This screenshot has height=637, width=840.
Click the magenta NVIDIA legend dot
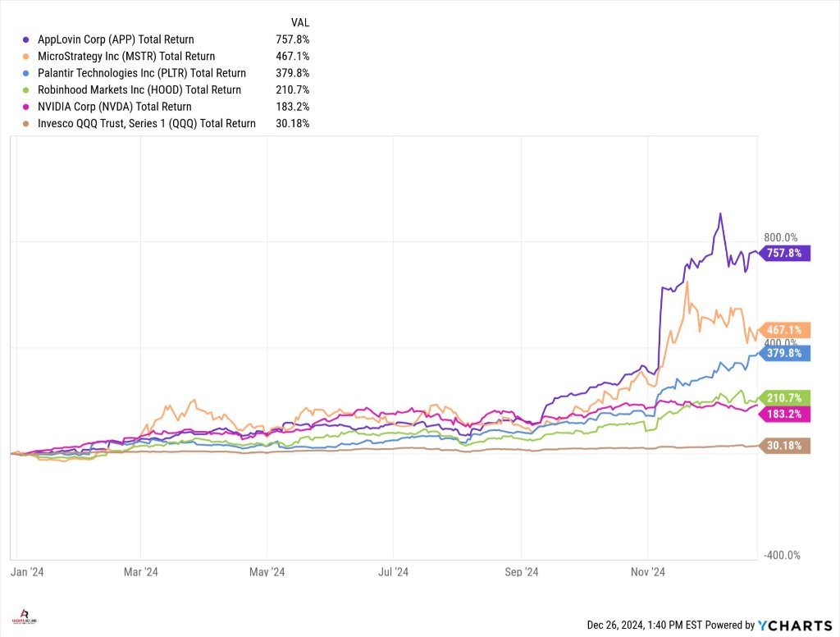(27, 107)
